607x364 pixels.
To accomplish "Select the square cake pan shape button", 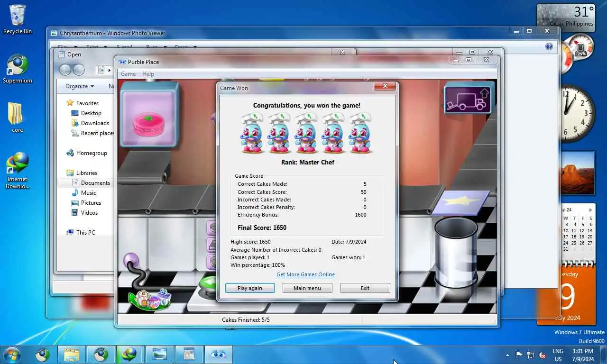I will (x=212, y=245).
